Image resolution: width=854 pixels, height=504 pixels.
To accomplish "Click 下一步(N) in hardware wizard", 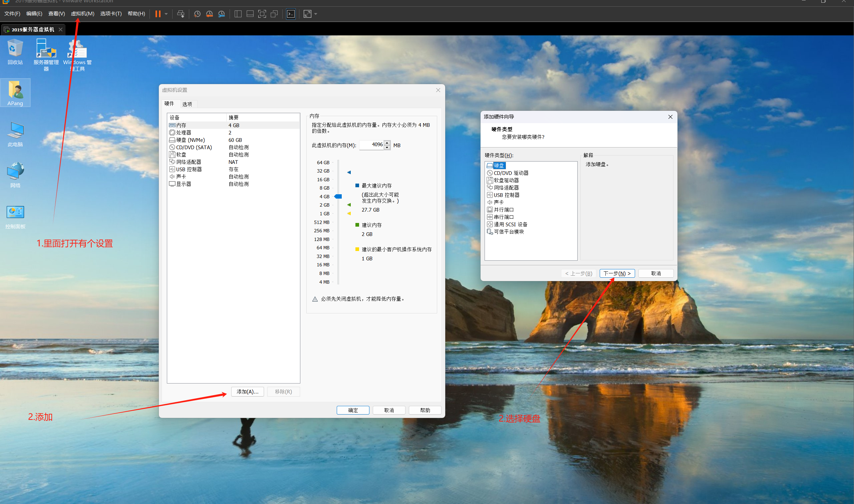I will coord(617,273).
